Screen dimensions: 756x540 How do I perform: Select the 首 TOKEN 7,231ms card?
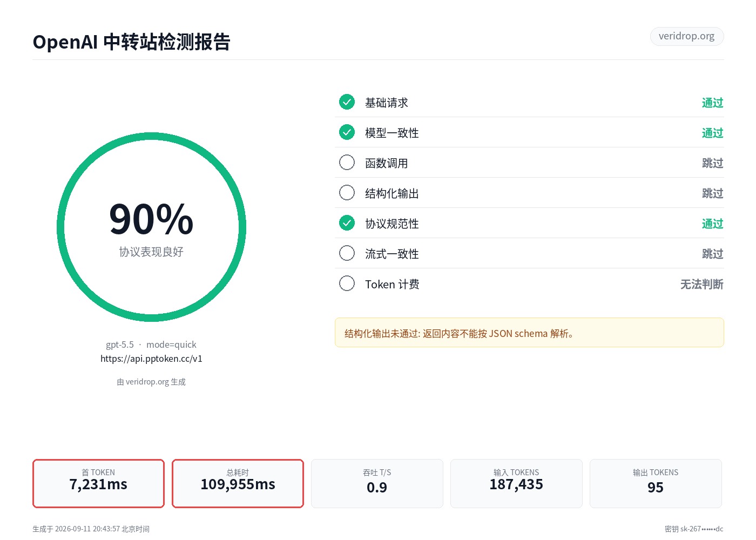click(x=98, y=483)
